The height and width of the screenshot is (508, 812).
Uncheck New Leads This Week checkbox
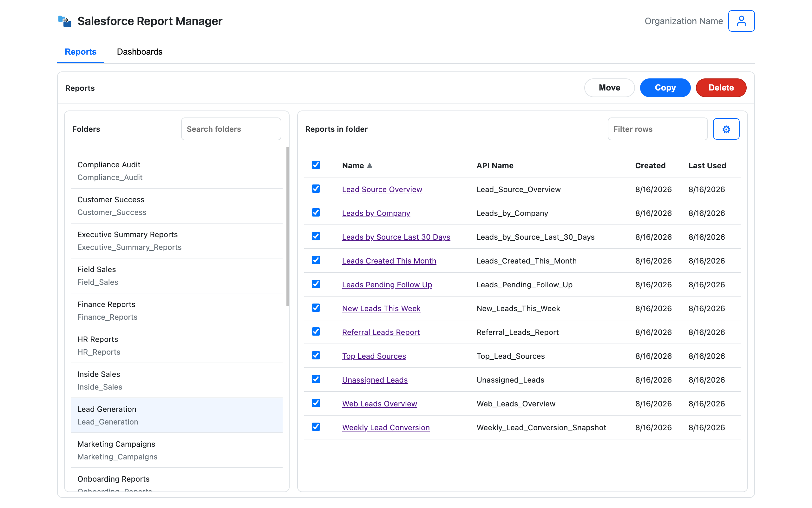(316, 308)
